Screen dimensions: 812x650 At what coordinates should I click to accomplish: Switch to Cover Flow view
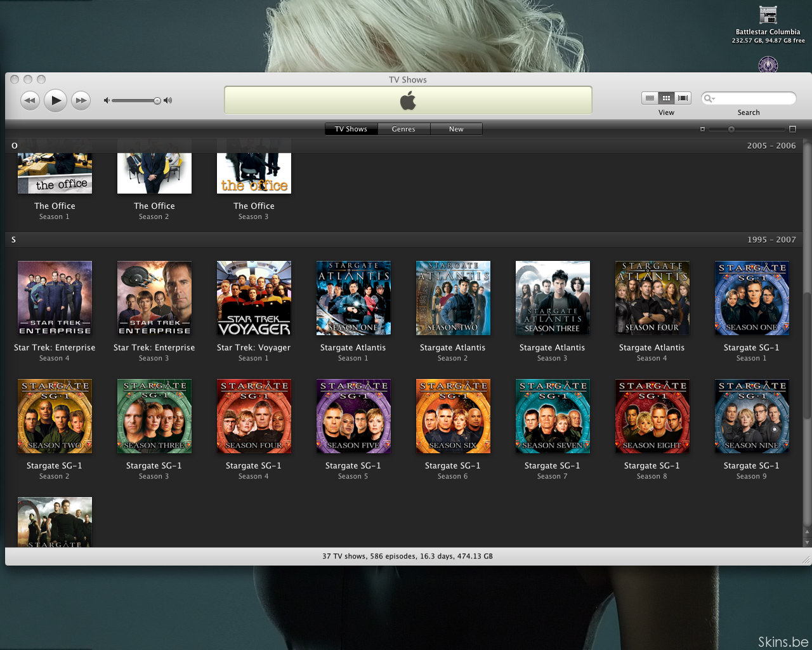683,98
